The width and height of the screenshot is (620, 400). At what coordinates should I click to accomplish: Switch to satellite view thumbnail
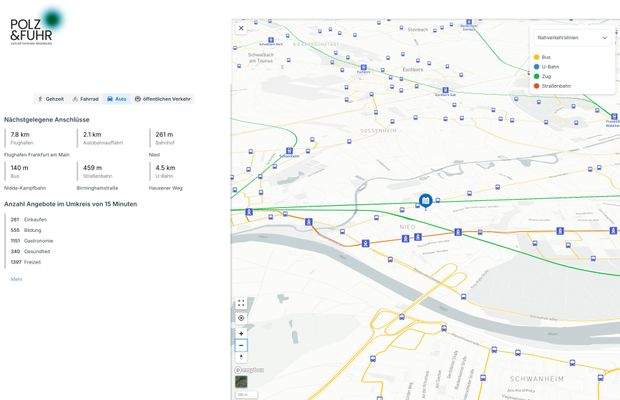click(x=241, y=381)
